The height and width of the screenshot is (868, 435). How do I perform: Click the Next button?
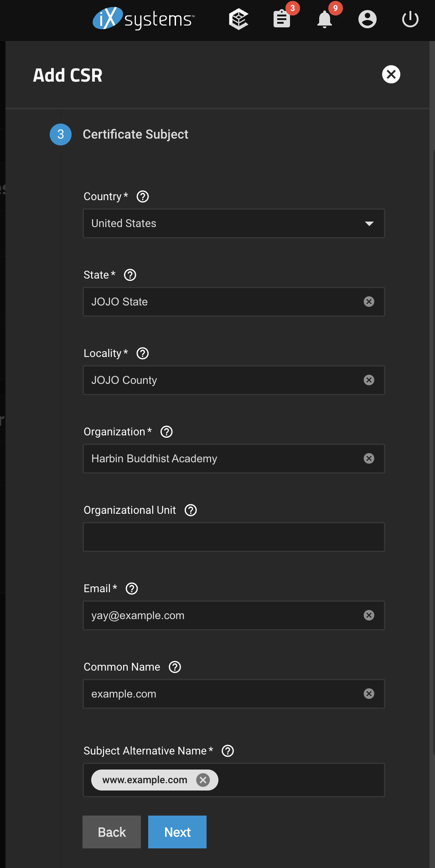click(x=177, y=832)
